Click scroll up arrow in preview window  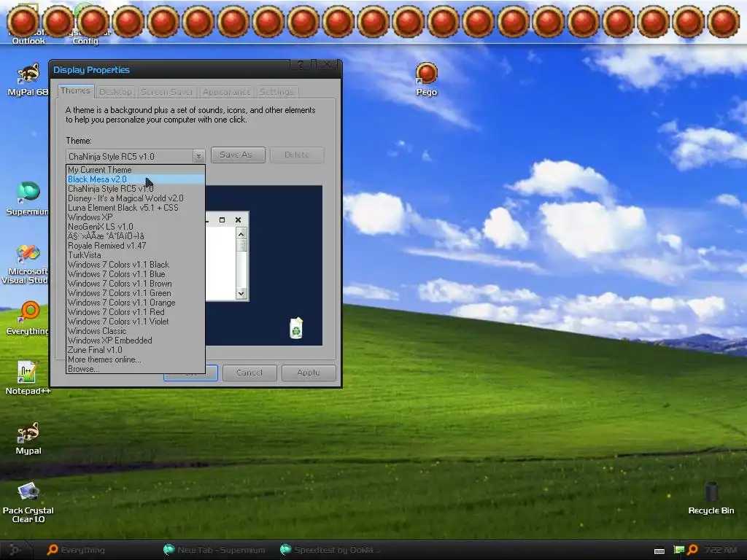241,234
